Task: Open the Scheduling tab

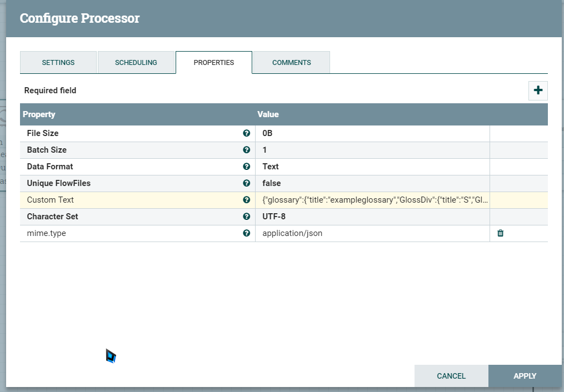Action: pos(136,63)
